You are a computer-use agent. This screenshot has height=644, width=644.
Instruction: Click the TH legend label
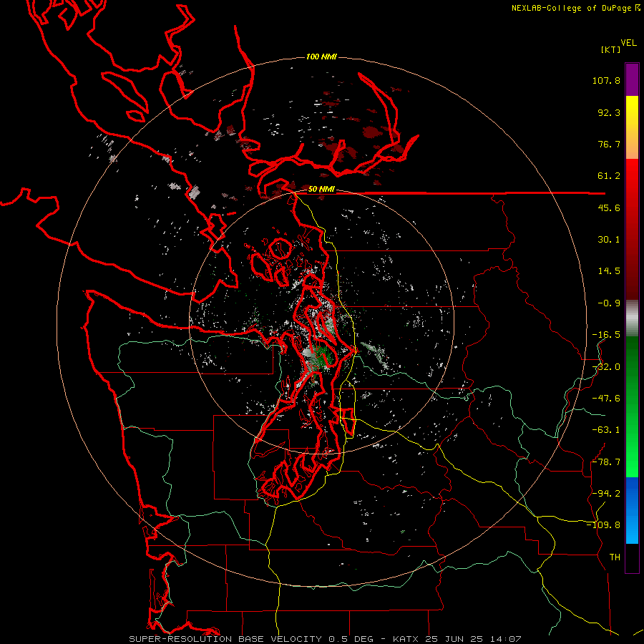click(615, 557)
